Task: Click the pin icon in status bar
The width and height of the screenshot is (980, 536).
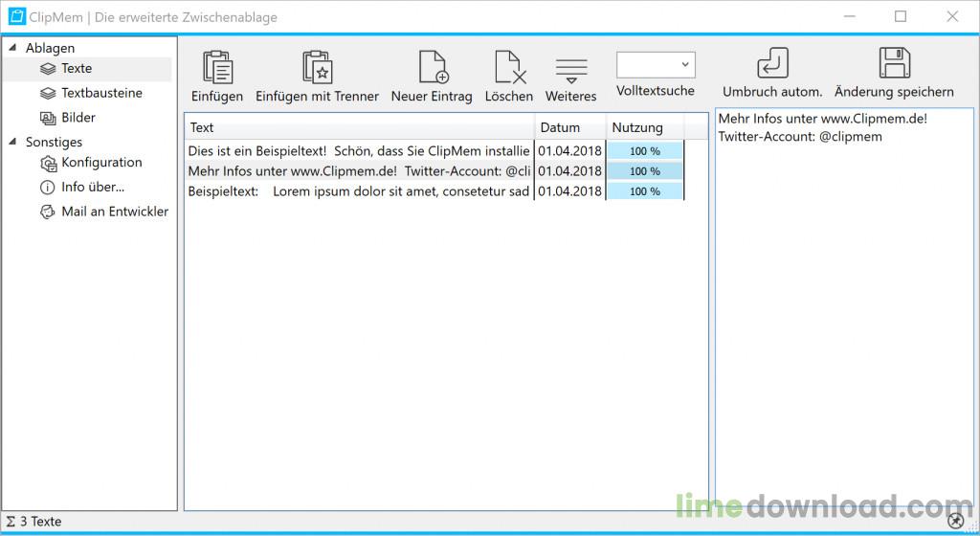Action: tap(956, 521)
